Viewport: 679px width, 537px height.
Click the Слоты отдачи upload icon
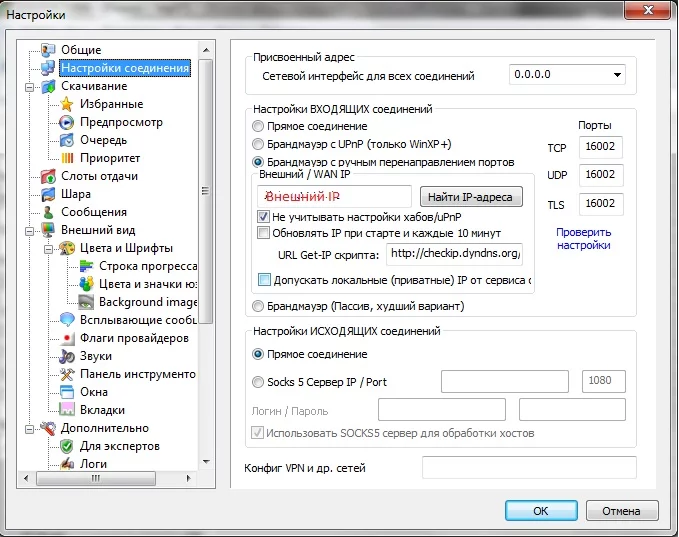click(48, 176)
